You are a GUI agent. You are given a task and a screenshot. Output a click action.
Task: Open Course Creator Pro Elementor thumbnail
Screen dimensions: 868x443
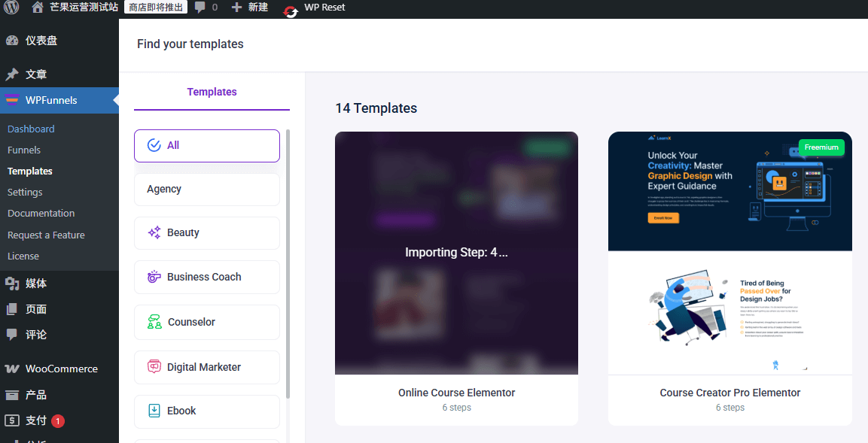tap(729, 253)
